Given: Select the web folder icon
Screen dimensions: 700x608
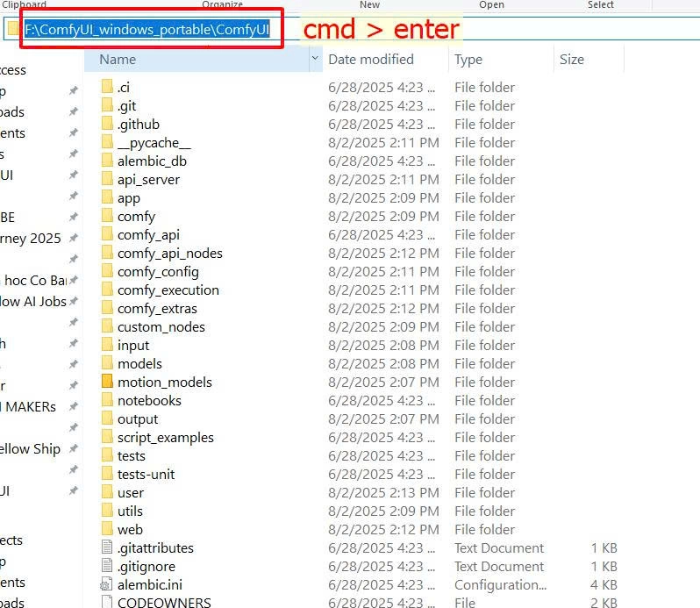Looking at the screenshot, I should click(107, 528).
